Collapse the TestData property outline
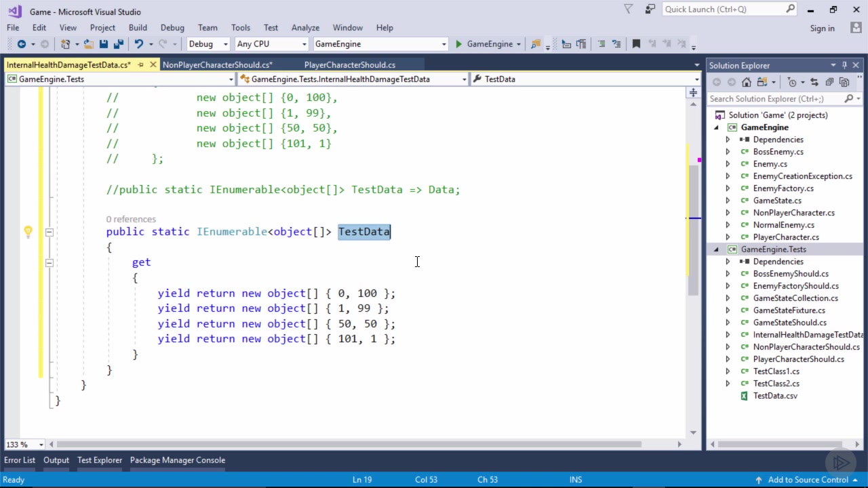 (x=49, y=232)
